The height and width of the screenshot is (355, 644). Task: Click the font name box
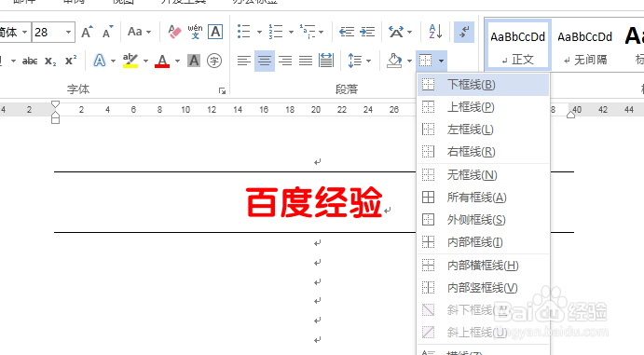15,32
